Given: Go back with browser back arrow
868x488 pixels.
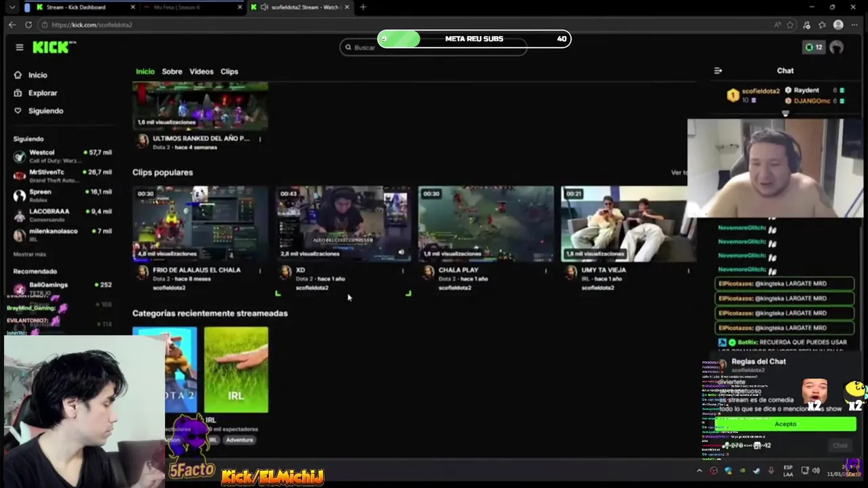Looking at the screenshot, I should [12, 24].
